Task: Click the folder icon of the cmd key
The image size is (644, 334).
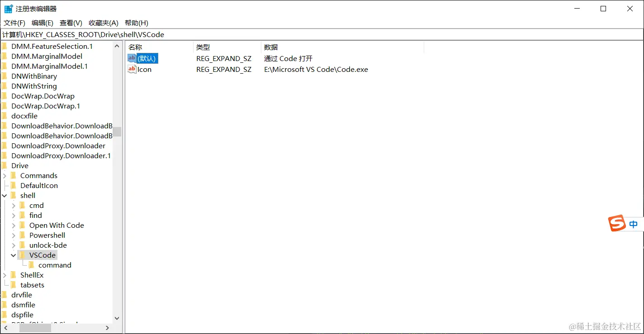Action: tap(23, 206)
